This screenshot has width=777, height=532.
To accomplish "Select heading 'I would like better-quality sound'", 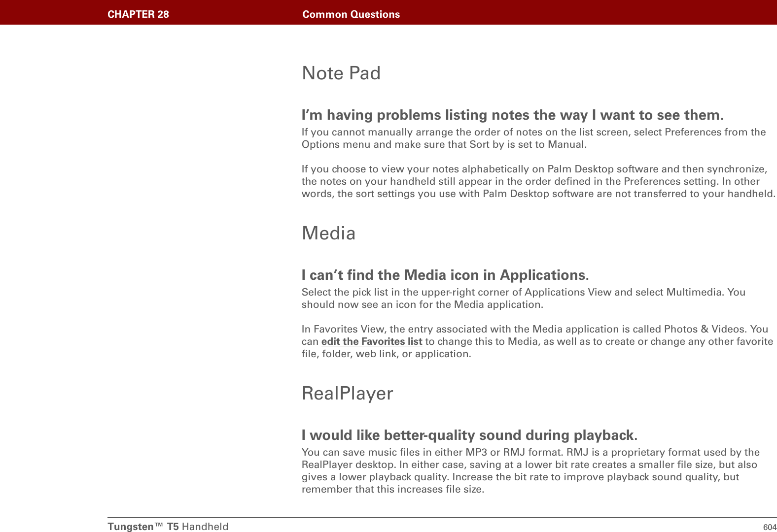I will click(x=469, y=435).
